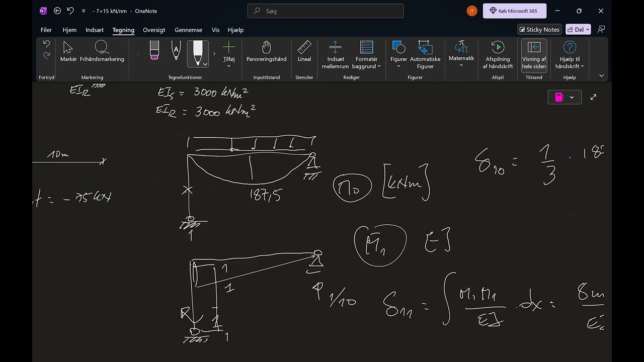Undo via title bar undo arrow
Image resolution: width=644 pixels, height=362 pixels.
(x=70, y=11)
